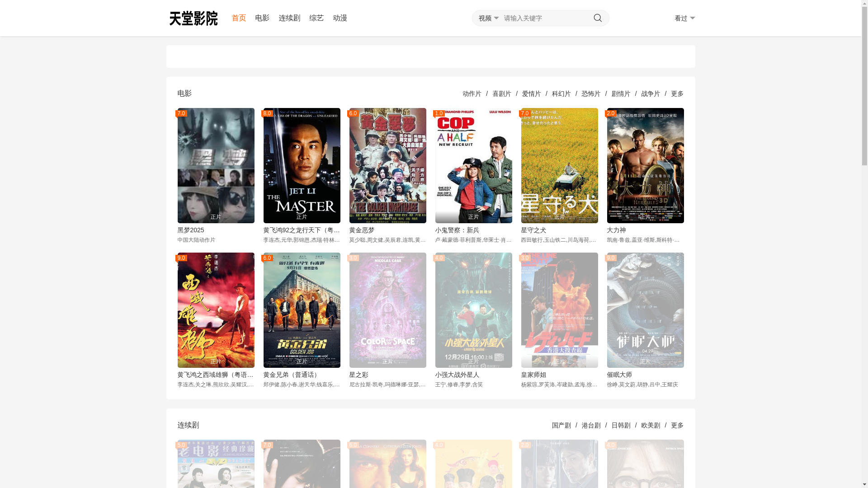Filter series by 日韩剧

(x=621, y=425)
